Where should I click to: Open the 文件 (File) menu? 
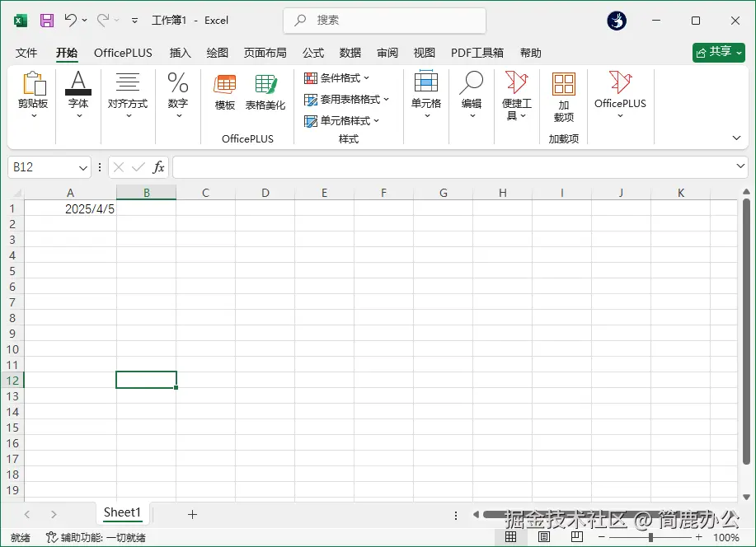26,52
